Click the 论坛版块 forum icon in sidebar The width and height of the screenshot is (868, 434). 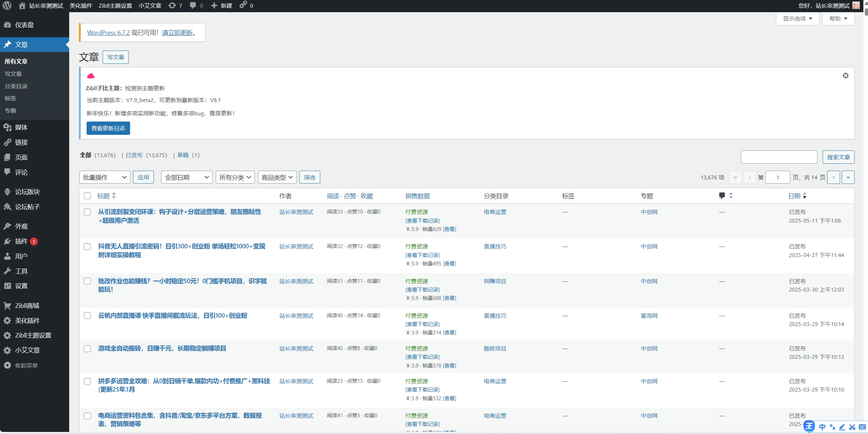(x=7, y=192)
